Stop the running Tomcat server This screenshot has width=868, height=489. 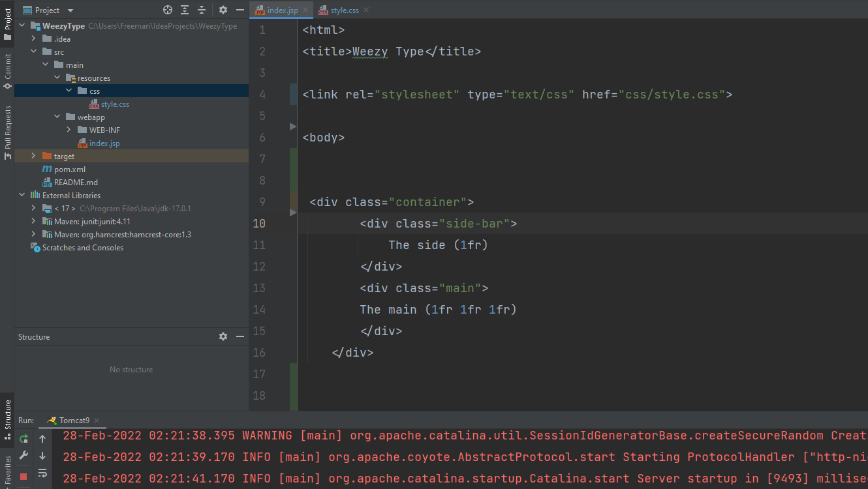[24, 477]
